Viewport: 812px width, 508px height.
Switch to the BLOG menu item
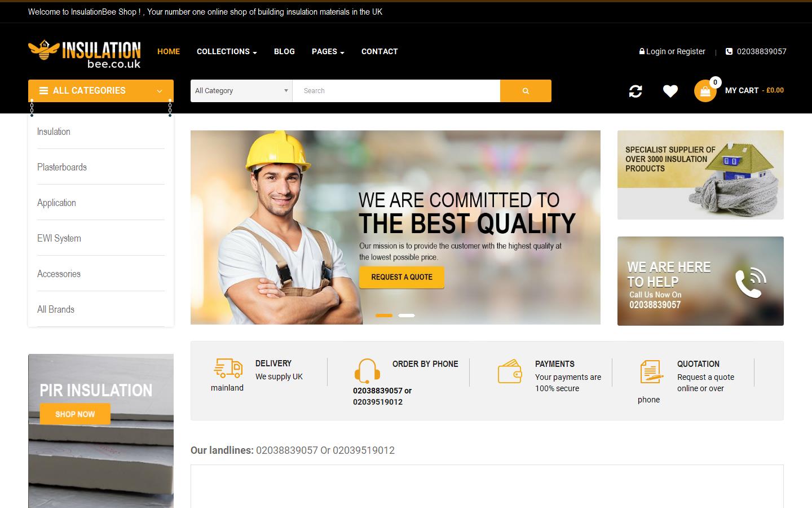[x=284, y=51]
